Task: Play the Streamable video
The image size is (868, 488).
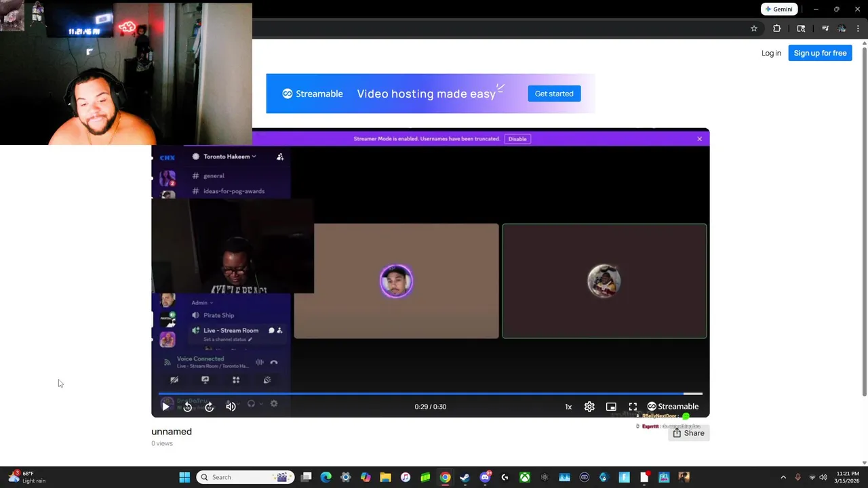Action: [165, 407]
